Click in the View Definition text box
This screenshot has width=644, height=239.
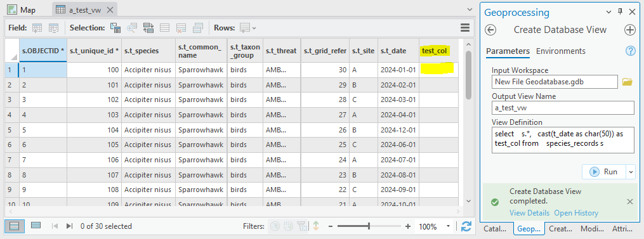(x=563, y=139)
